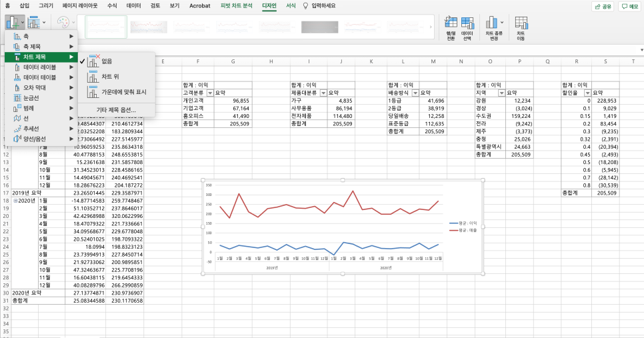Click the 공유 share button

click(x=603, y=6)
